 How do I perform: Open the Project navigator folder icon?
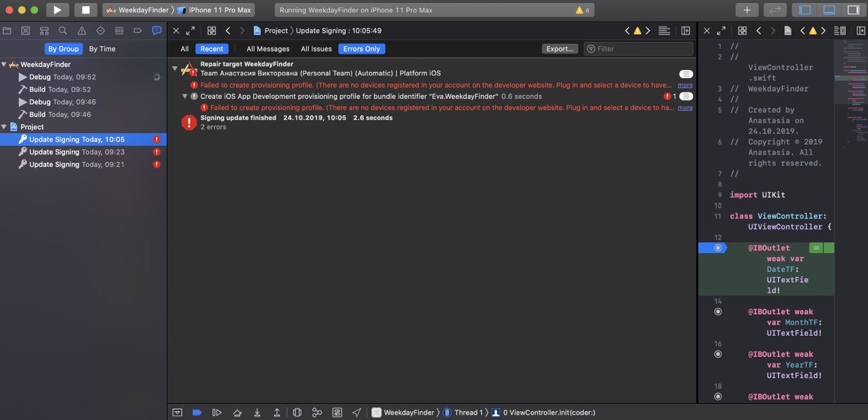tap(7, 31)
